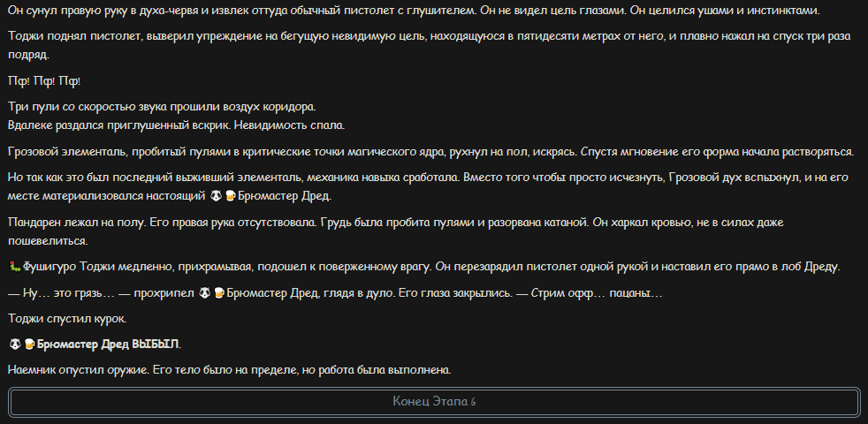Click the caterpillar emoji before Фушигуро Тоджи
This screenshot has width=868, height=424.
coord(15,268)
